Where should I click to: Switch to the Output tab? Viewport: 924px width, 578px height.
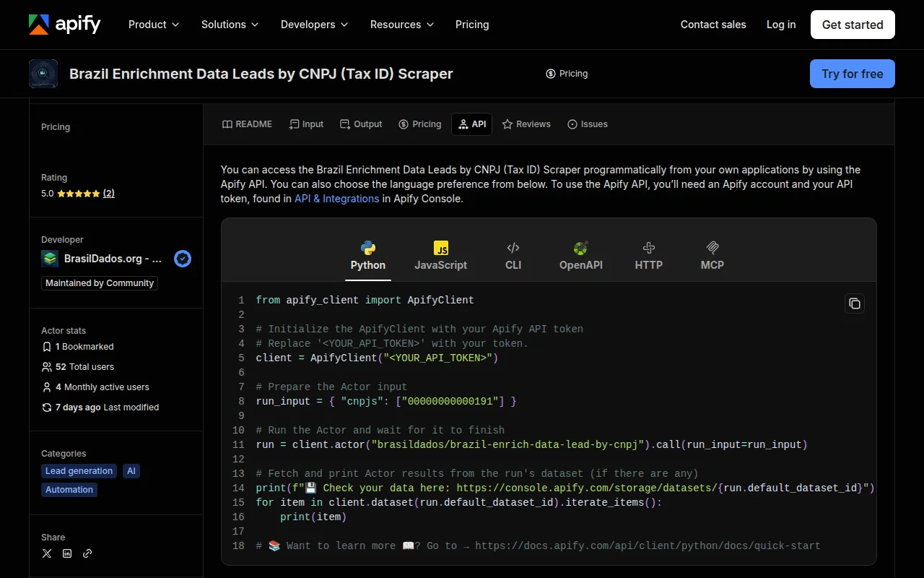tap(361, 124)
